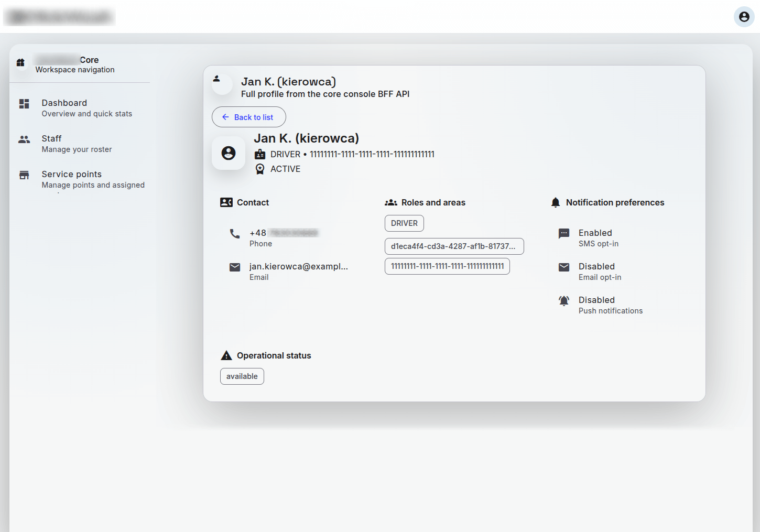This screenshot has height=532, width=760.
Task: Open the user account avatar menu
Action: [744, 17]
